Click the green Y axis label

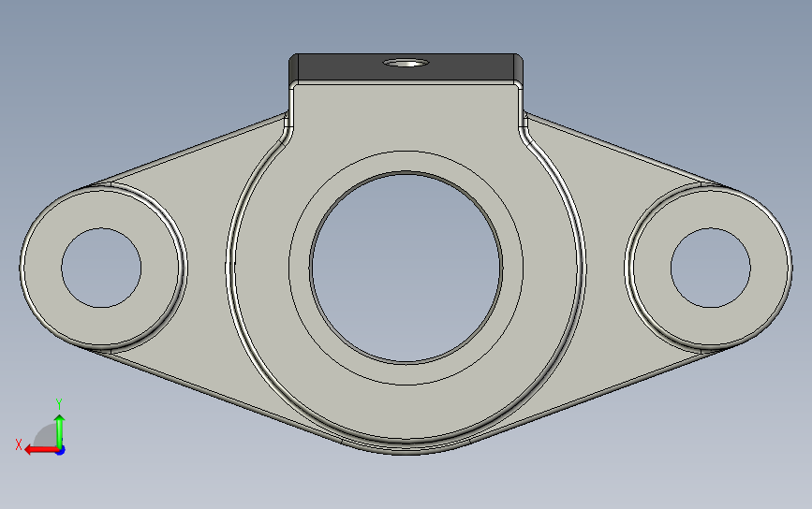(59, 404)
